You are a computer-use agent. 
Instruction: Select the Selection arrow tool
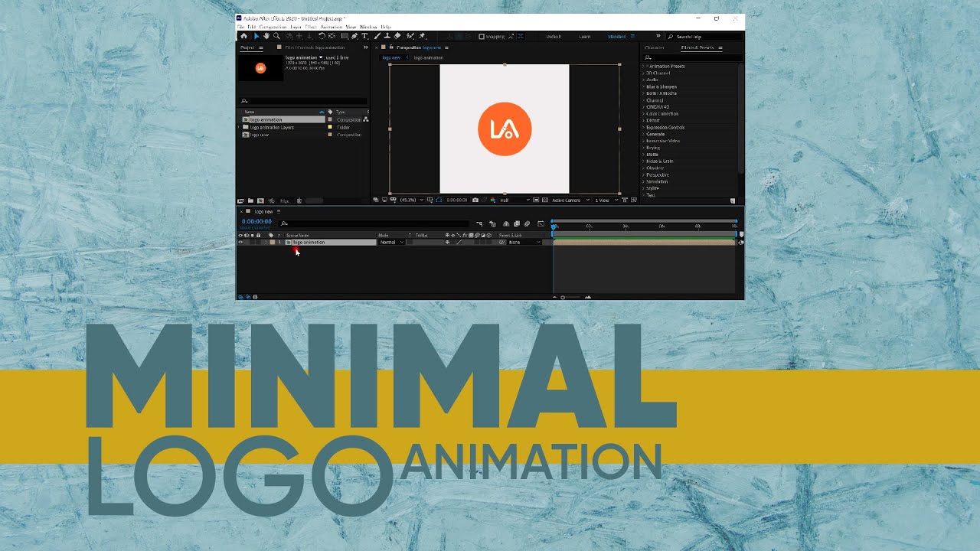coord(256,36)
